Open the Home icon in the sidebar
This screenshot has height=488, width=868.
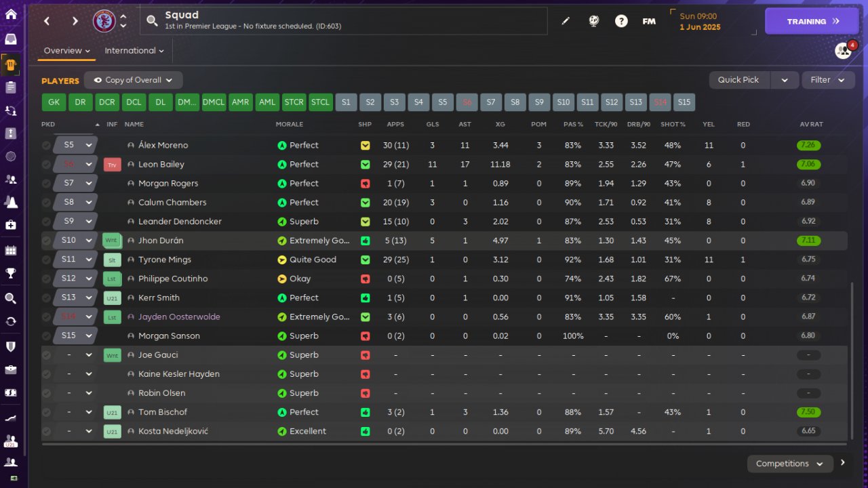(x=11, y=15)
